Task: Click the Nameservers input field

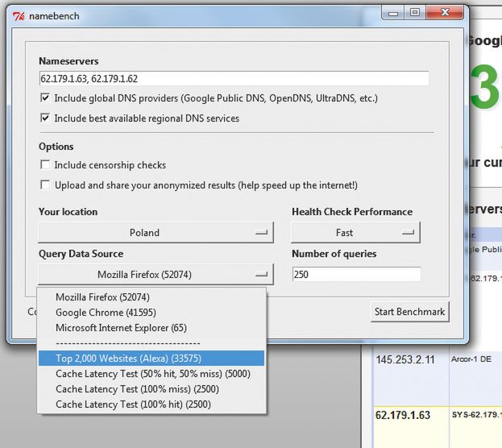Action: [234, 78]
